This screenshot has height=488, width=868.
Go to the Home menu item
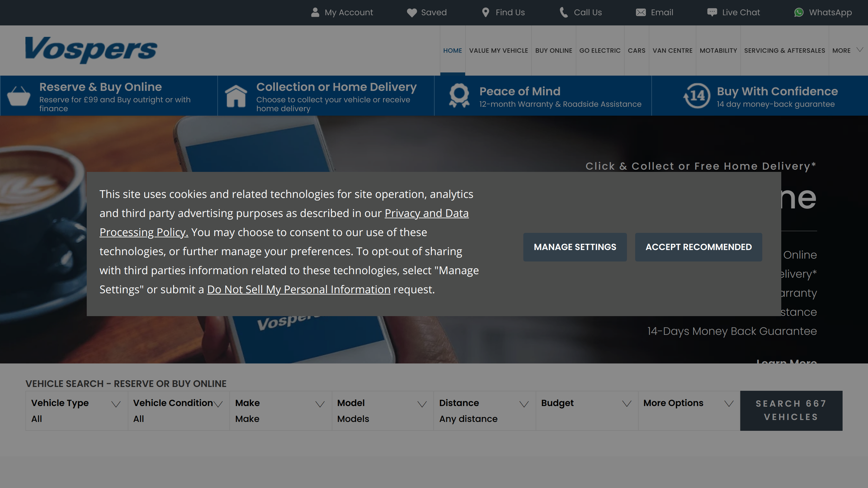tap(452, 51)
